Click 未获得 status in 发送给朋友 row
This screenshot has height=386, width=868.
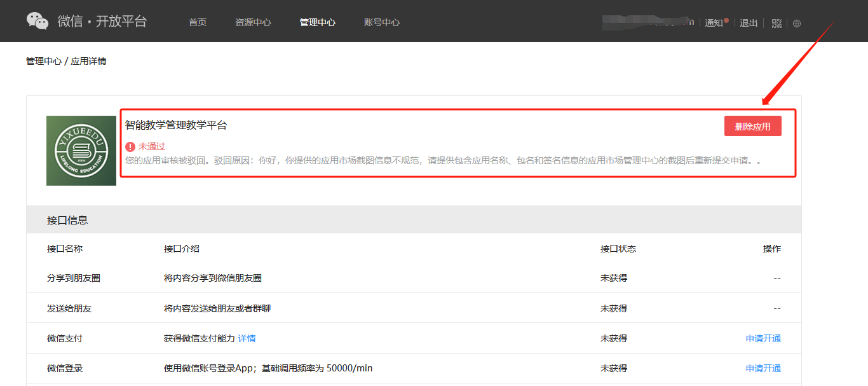pyautogui.click(x=614, y=308)
